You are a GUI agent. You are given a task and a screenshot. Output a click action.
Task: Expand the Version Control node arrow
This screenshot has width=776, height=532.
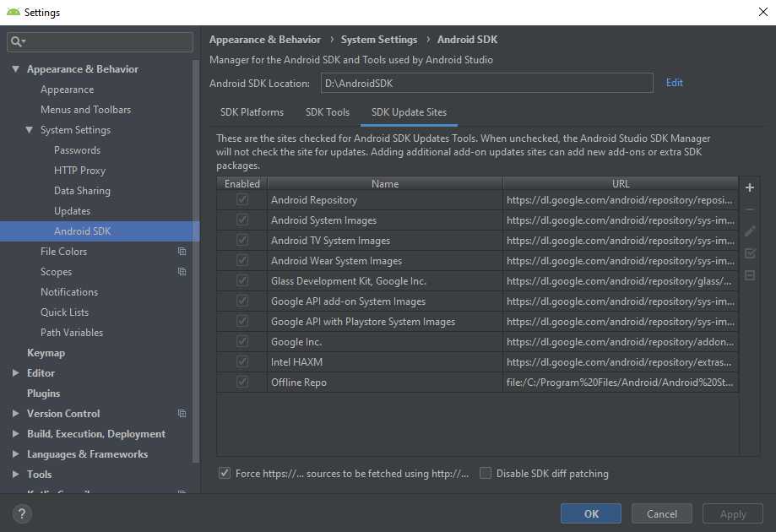click(x=16, y=413)
